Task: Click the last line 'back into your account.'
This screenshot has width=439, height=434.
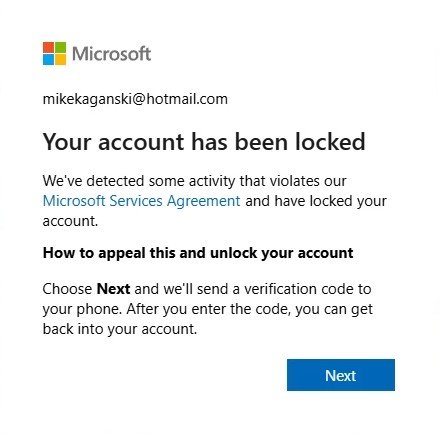Action: pos(120,329)
